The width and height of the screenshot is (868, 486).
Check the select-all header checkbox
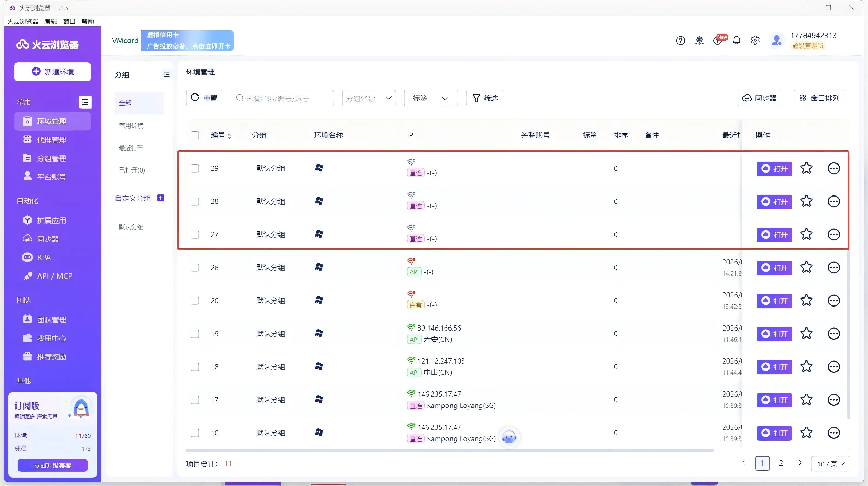click(195, 135)
